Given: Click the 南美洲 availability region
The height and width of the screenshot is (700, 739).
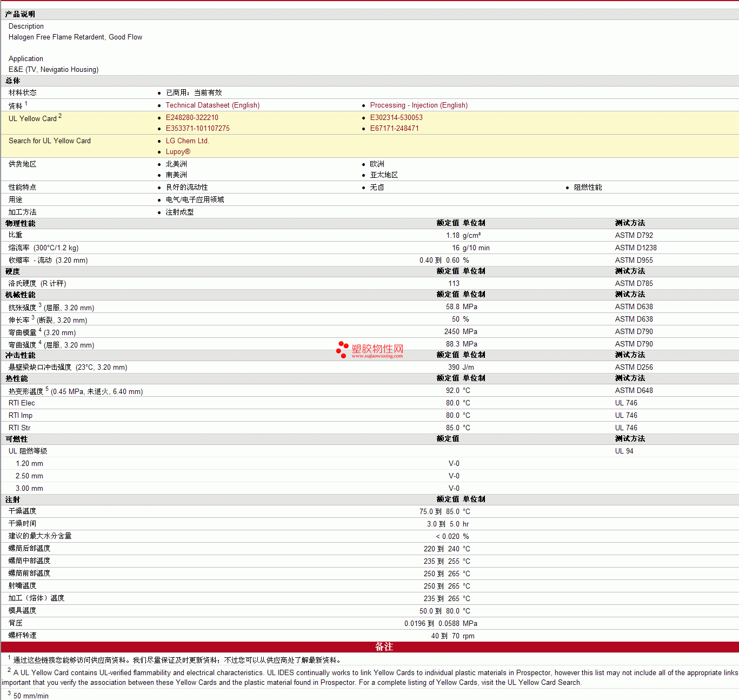Looking at the screenshot, I should click(x=176, y=175).
